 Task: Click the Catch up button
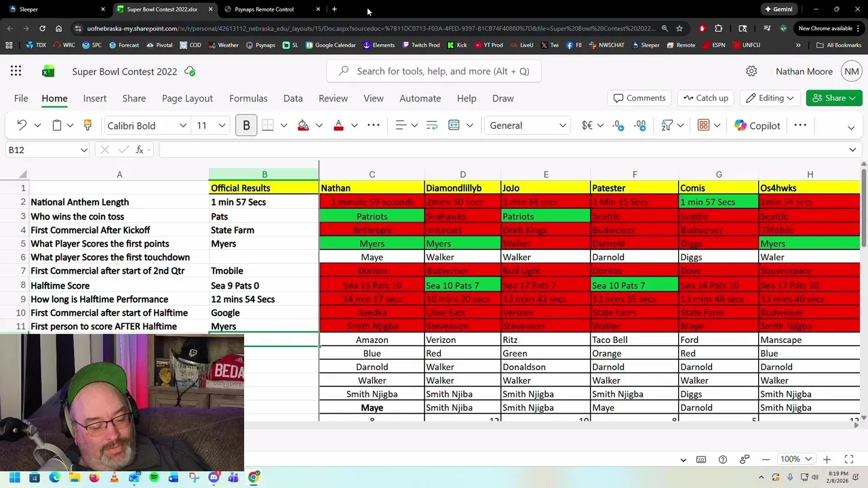tap(706, 98)
